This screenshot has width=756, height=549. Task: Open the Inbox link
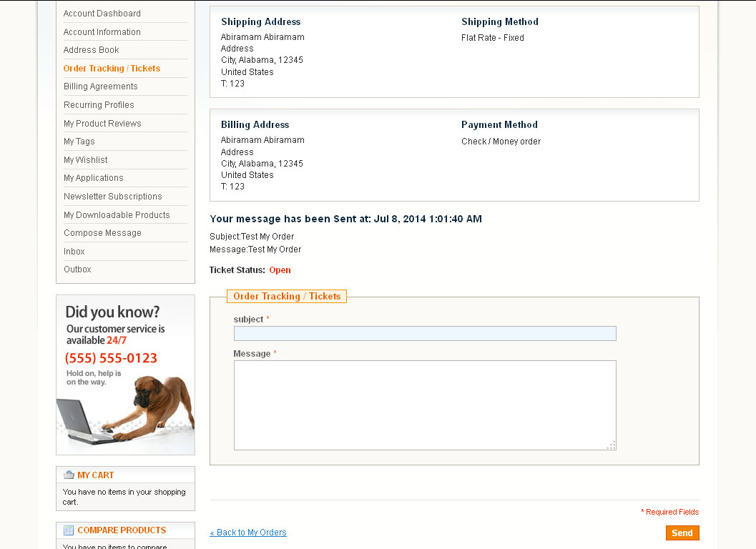coord(74,251)
